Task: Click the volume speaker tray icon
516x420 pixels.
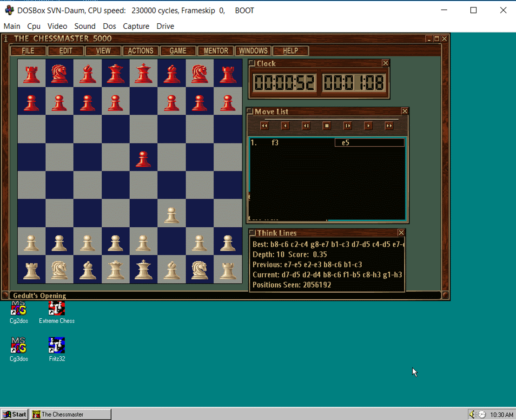Action: pyautogui.click(x=472, y=414)
